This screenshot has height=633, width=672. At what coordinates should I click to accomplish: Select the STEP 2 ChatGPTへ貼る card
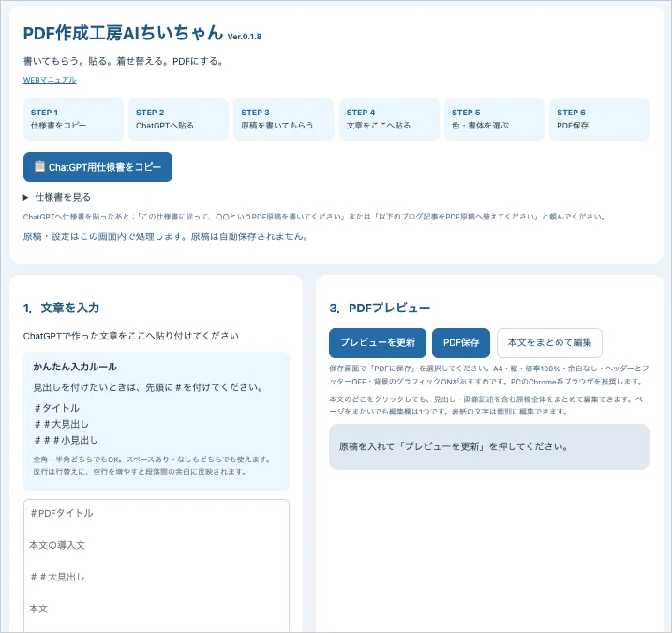(178, 119)
